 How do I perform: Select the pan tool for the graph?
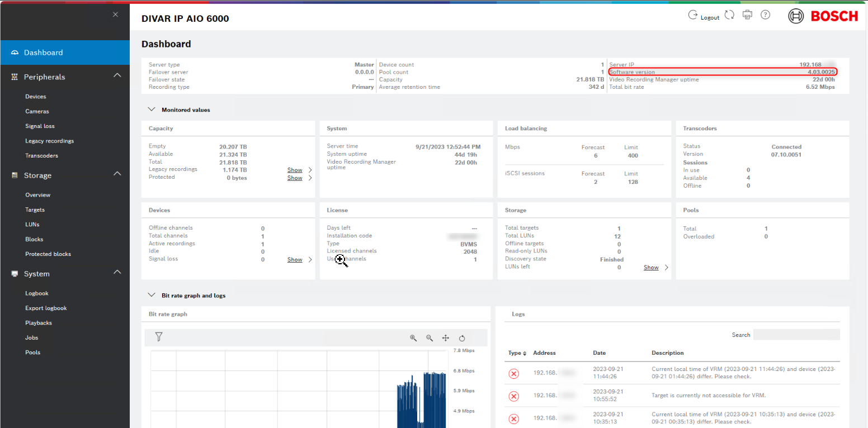point(446,338)
